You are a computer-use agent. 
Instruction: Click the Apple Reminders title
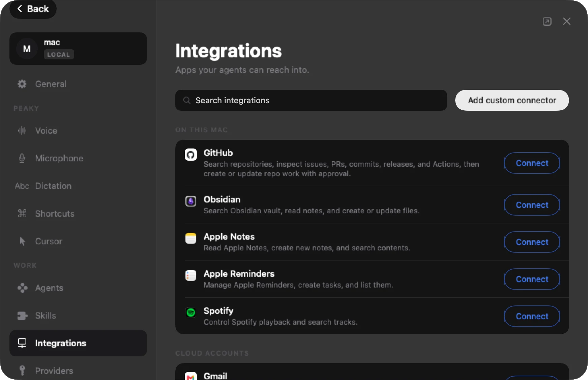(x=239, y=274)
